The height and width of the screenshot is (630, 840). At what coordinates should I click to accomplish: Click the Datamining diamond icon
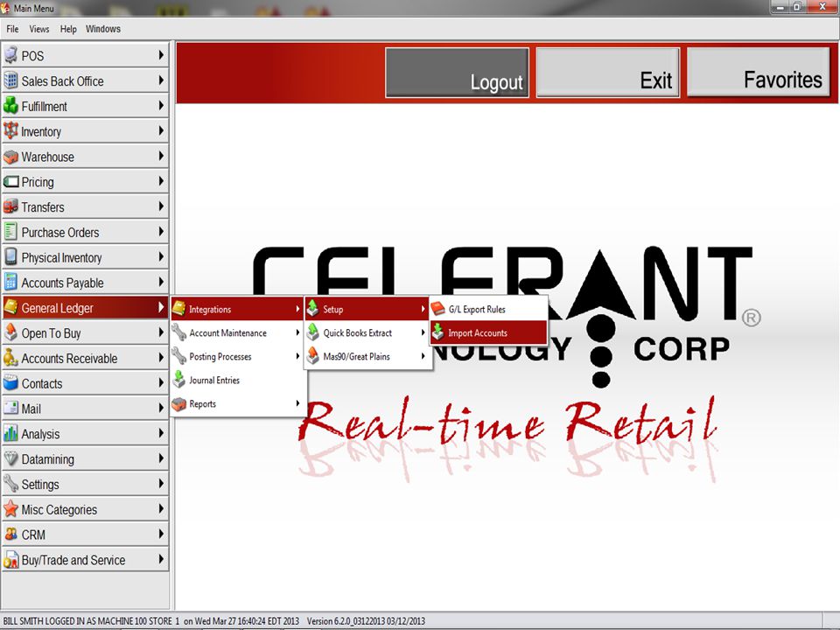pos(10,458)
